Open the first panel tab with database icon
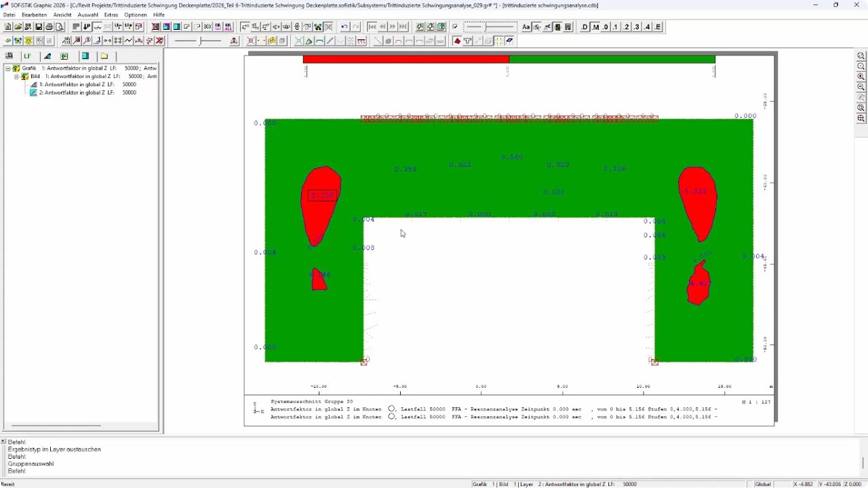Image resolution: width=868 pixels, height=488 pixels. (9, 56)
